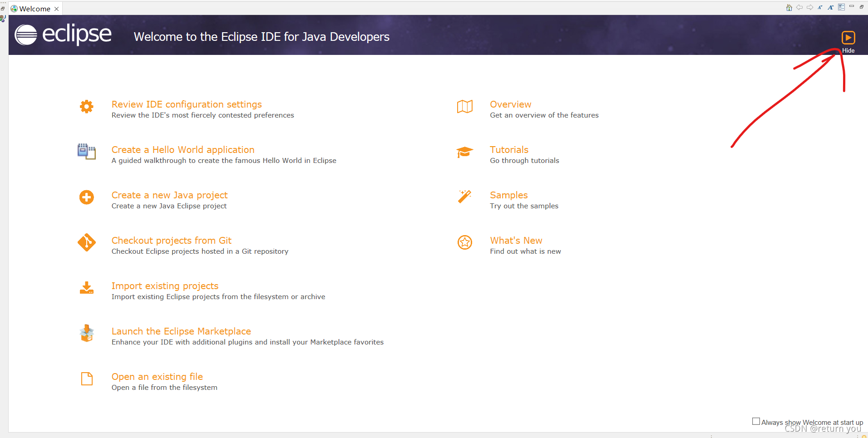This screenshot has height=438, width=868.
Task: Click the Git diamond icon
Action: (87, 242)
